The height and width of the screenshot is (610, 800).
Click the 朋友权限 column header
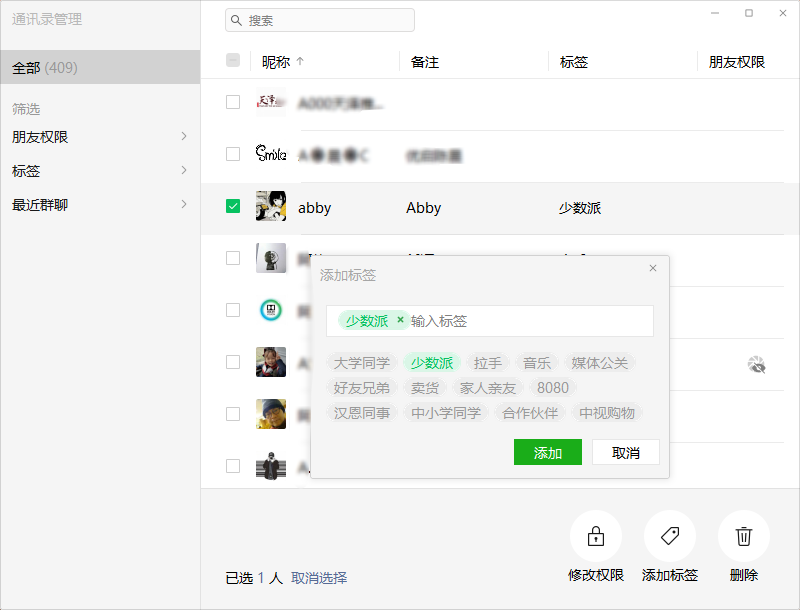pos(737,62)
